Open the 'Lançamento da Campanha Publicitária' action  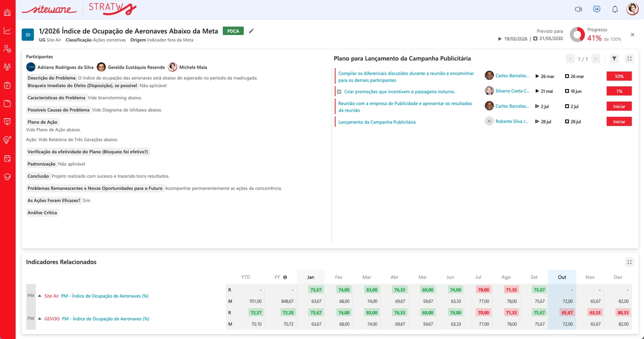(377, 122)
